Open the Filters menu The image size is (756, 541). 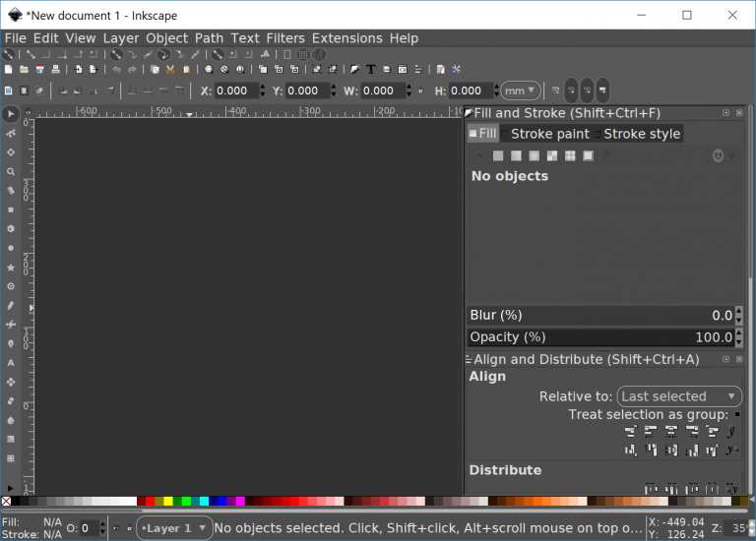coord(284,38)
